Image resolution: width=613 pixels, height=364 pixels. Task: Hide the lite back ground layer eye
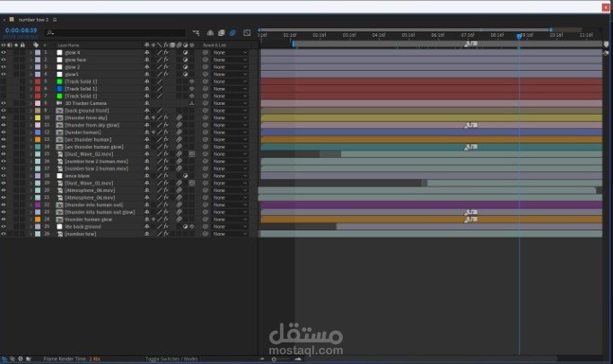tap(4, 227)
